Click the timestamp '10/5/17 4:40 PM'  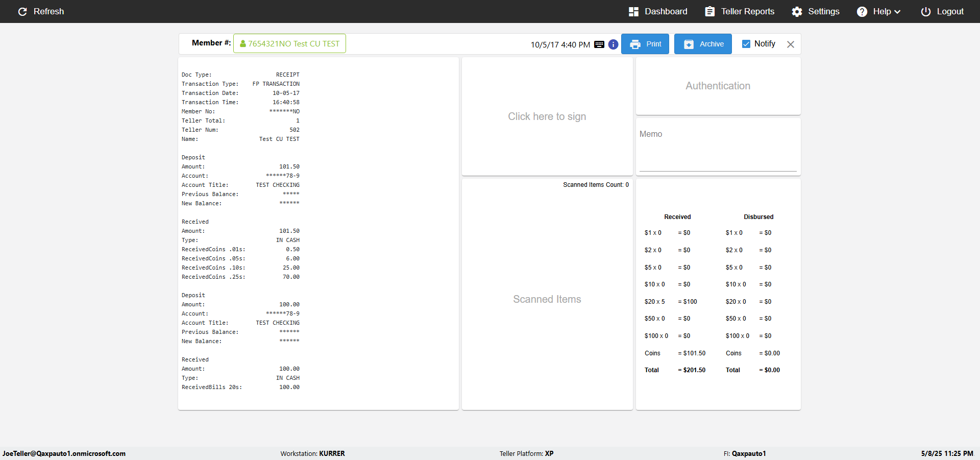[560, 45]
